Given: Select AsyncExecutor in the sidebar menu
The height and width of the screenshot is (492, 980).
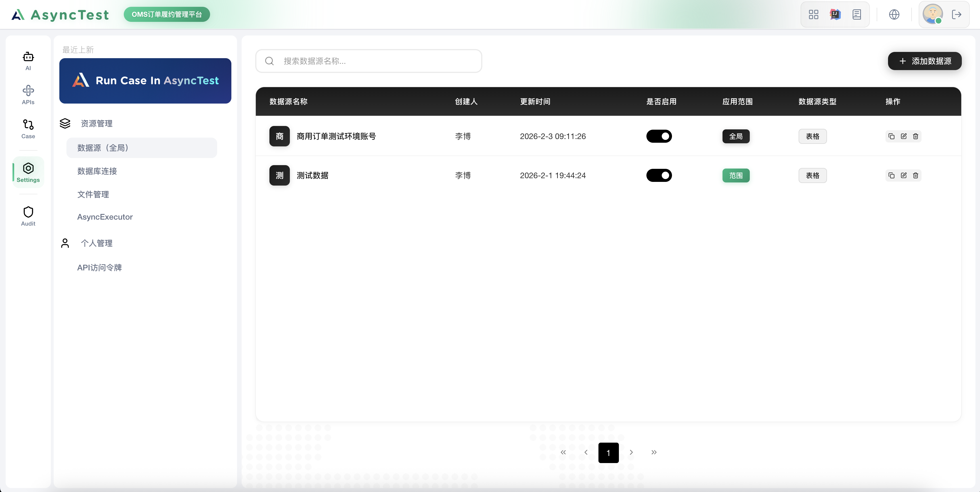Looking at the screenshot, I should (x=105, y=217).
